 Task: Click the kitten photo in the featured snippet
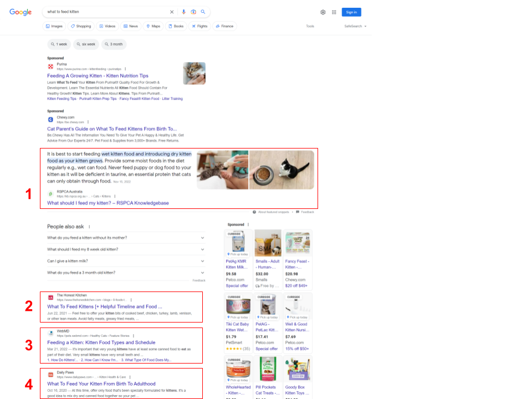pyautogui.click(x=222, y=170)
